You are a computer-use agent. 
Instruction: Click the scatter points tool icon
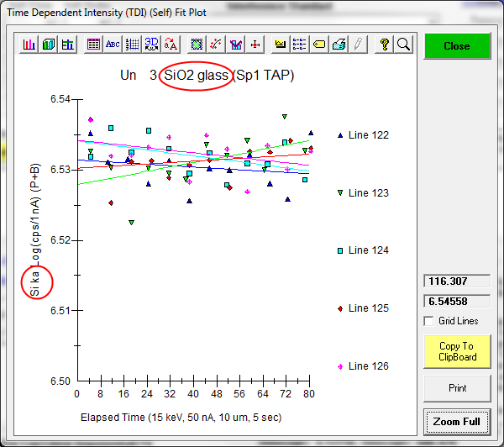tap(216, 45)
